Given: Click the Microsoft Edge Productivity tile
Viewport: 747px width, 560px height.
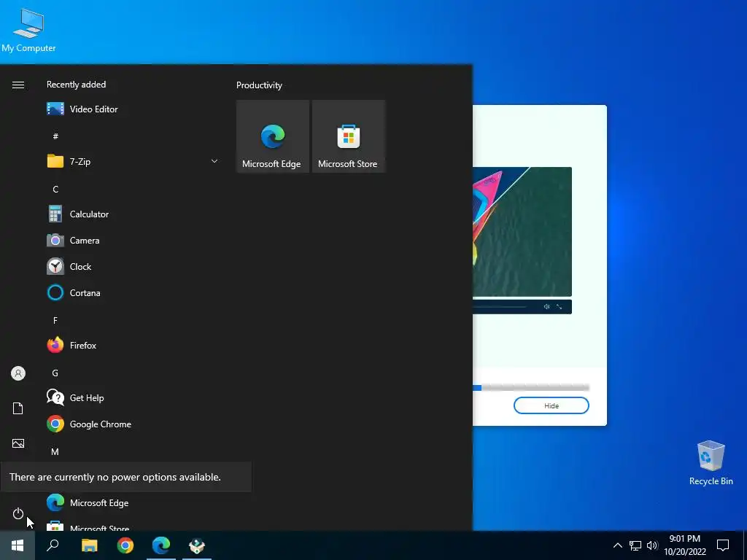Looking at the screenshot, I should [x=273, y=136].
